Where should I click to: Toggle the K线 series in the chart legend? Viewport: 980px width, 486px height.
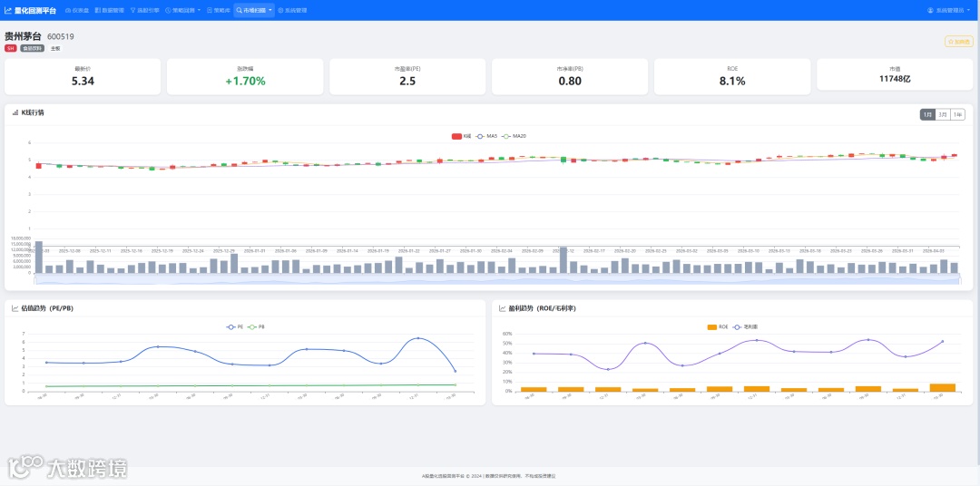tap(461, 136)
